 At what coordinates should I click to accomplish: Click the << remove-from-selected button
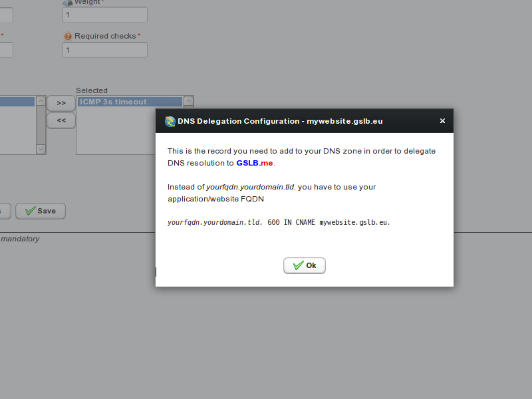pyautogui.click(x=61, y=120)
